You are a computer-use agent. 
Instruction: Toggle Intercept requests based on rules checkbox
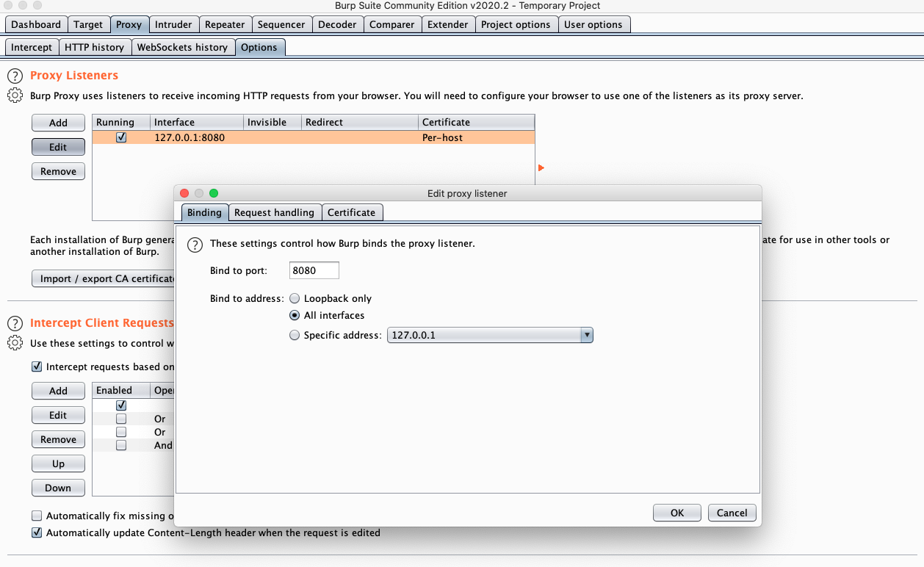(37, 367)
